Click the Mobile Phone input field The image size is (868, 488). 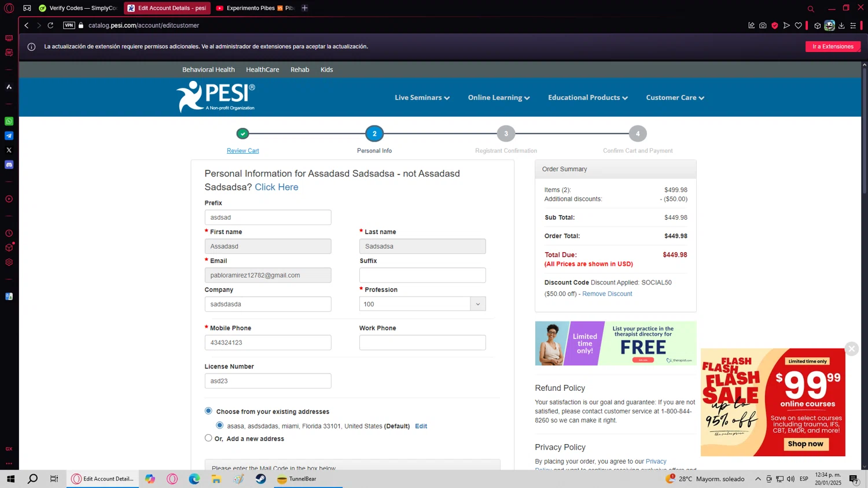pos(268,343)
